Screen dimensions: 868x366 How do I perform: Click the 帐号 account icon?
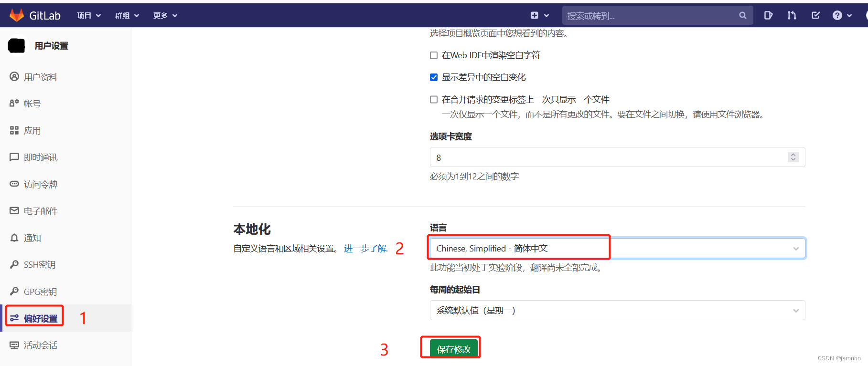tap(14, 103)
